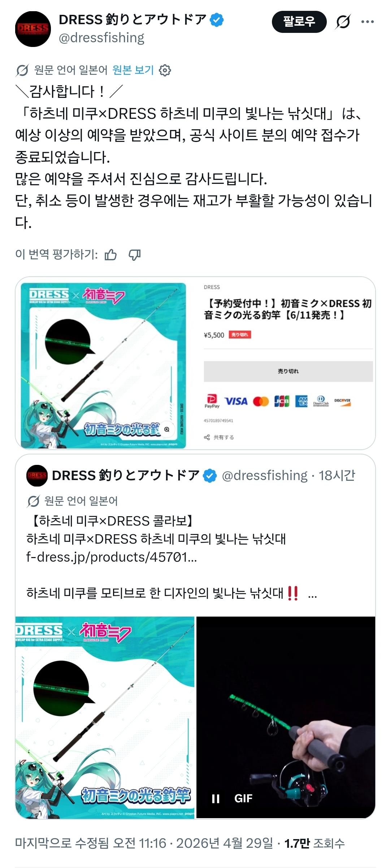Rate the translation with thumbs up
The width and height of the screenshot is (390, 868).
110,255
